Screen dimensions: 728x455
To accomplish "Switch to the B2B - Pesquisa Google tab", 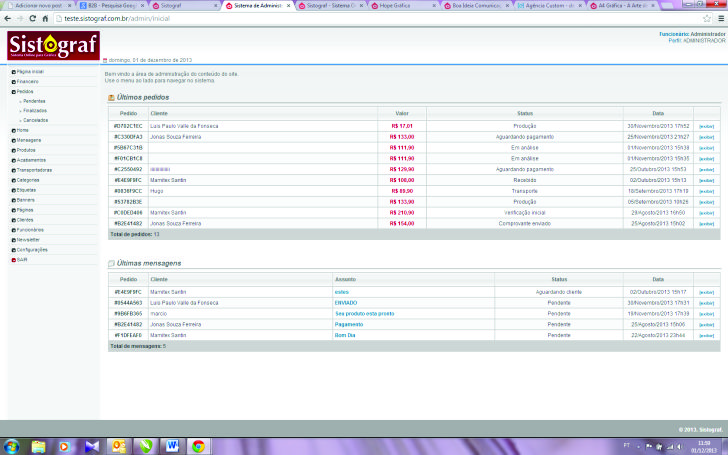I will click(110, 5).
